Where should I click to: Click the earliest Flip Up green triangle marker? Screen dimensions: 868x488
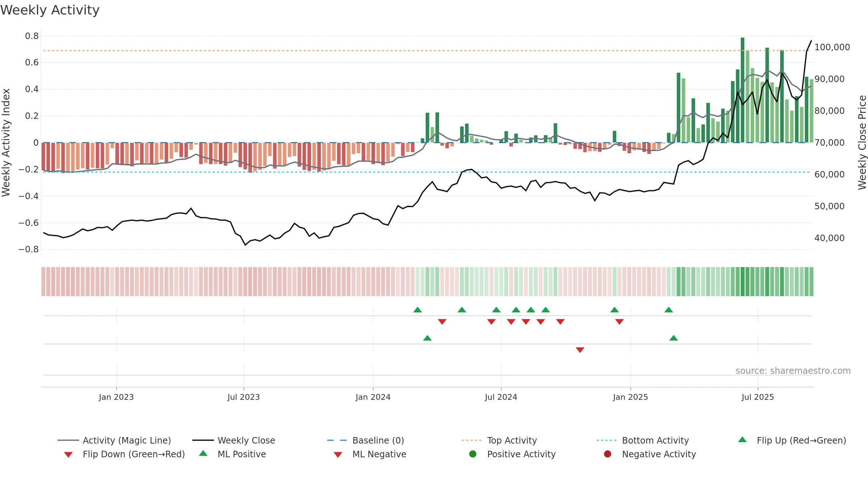coord(417,310)
